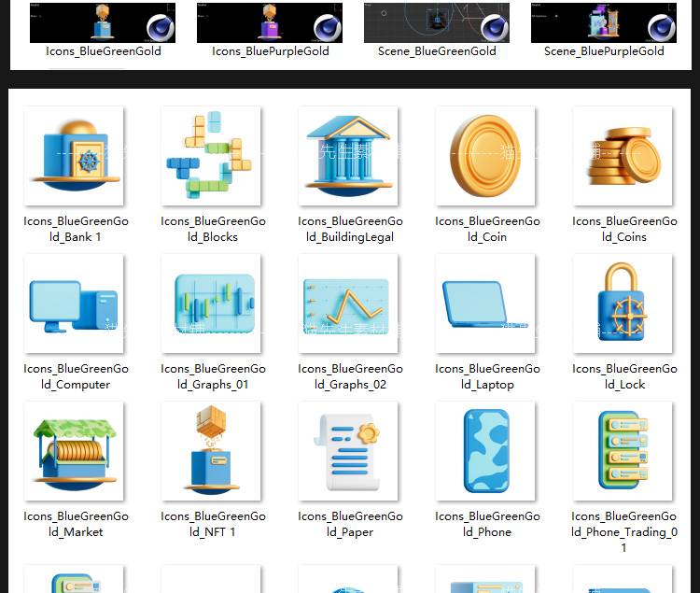Click the Icons_BlueGreenGold_Phone label
This screenshot has height=593, width=700.
[x=487, y=524]
